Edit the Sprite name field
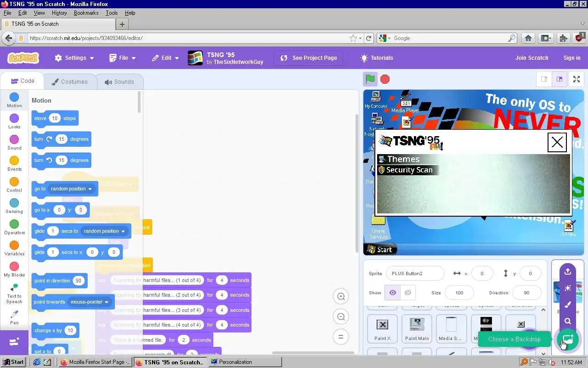This screenshot has width=588, height=368. coord(415,273)
